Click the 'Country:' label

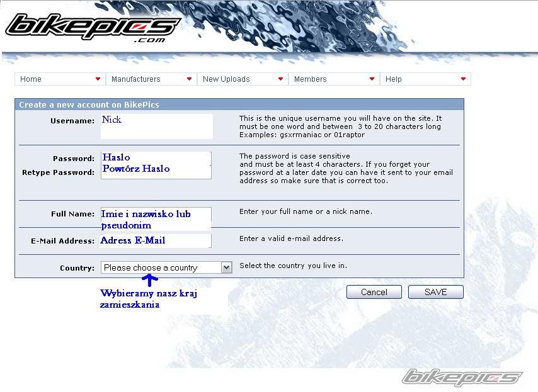77,268
